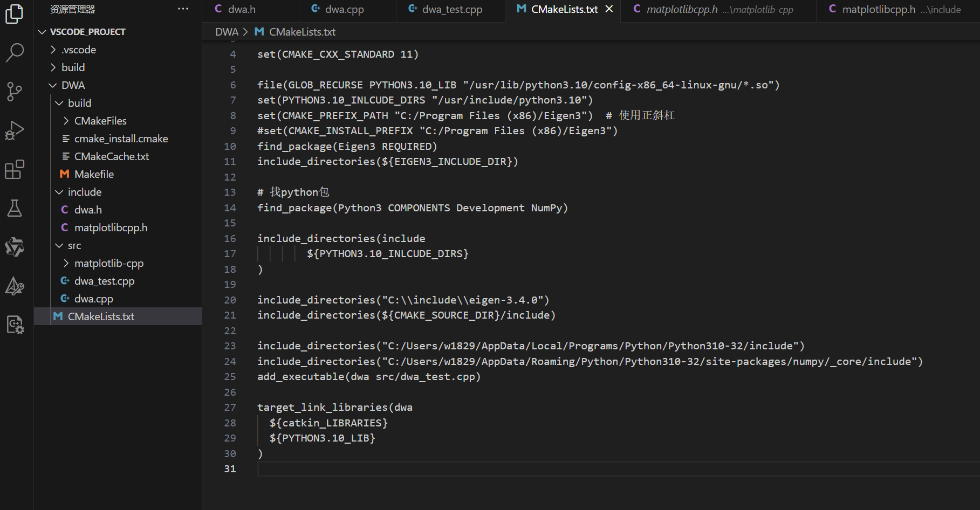Open Source Control view
Image resolution: width=980 pixels, height=510 pixels.
click(15, 91)
